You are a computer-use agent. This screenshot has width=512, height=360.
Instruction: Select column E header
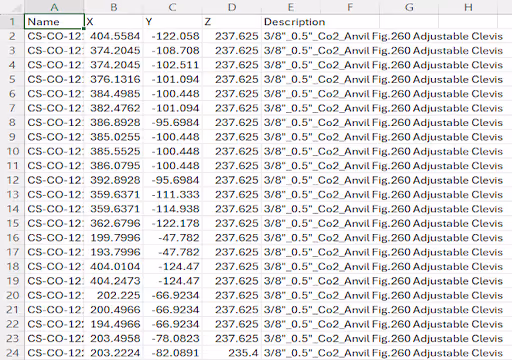point(291,7)
